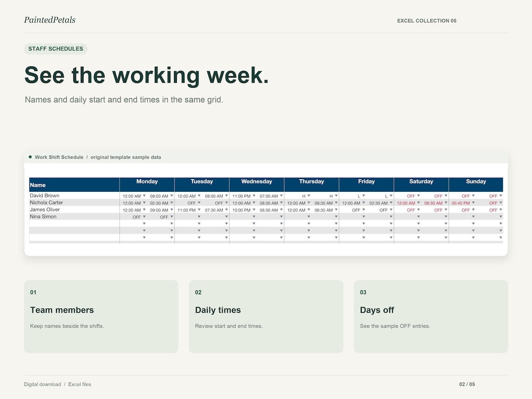
Task: Expand Nina Simon's Monday start OFF dropdown arrow
Action: (x=144, y=217)
